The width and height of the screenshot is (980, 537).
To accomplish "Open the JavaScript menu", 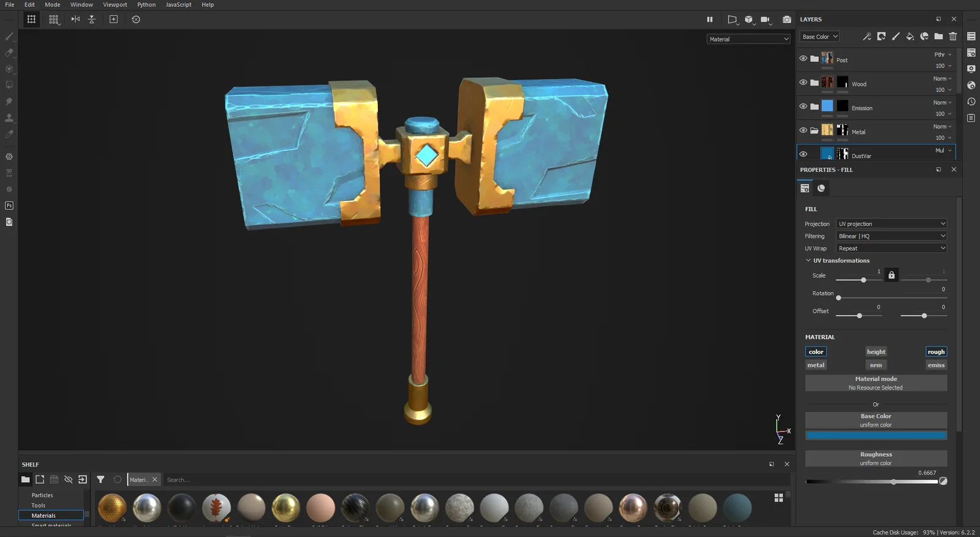I will (x=178, y=4).
